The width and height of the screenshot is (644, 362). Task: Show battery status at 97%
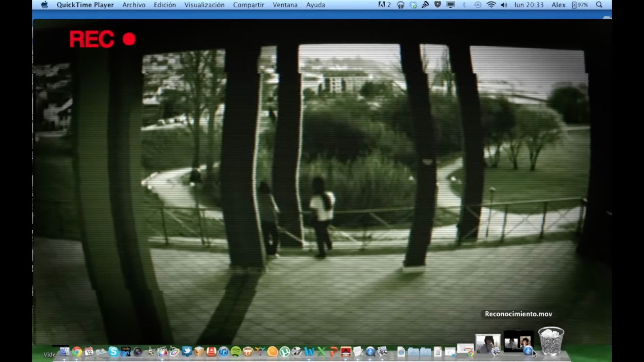580,5
